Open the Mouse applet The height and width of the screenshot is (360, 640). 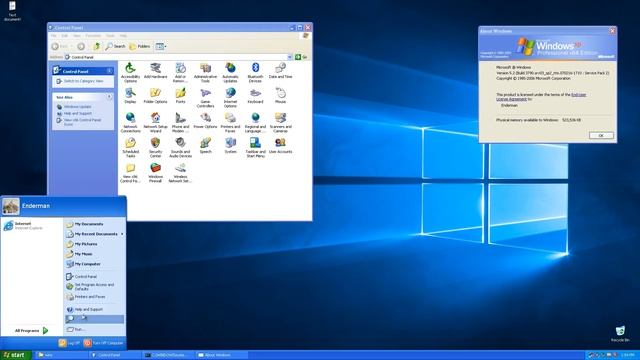[x=280, y=96]
